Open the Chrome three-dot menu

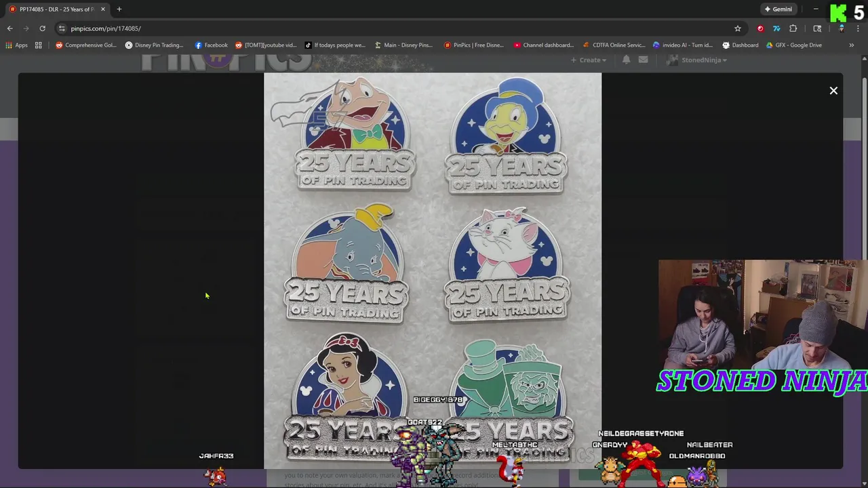coord(858,28)
